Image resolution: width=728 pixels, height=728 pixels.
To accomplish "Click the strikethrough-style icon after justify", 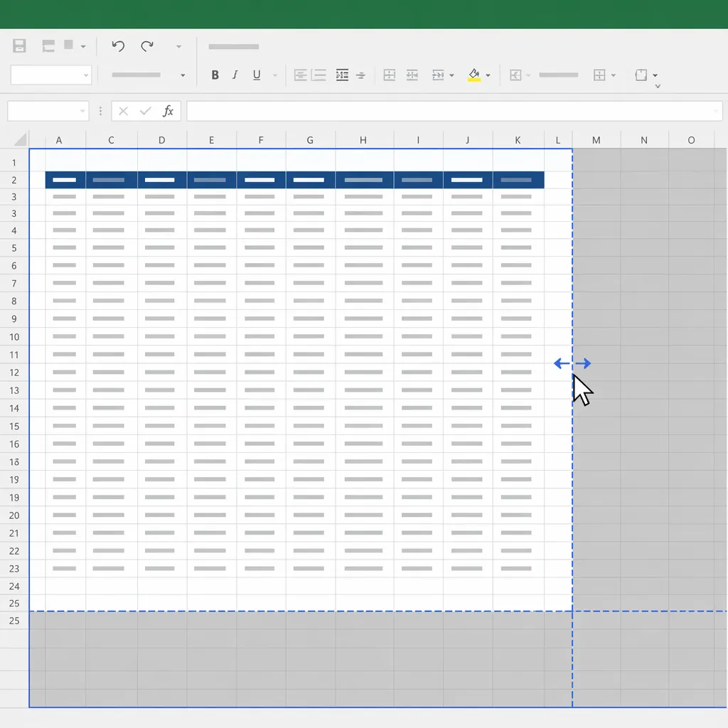I will (360, 75).
